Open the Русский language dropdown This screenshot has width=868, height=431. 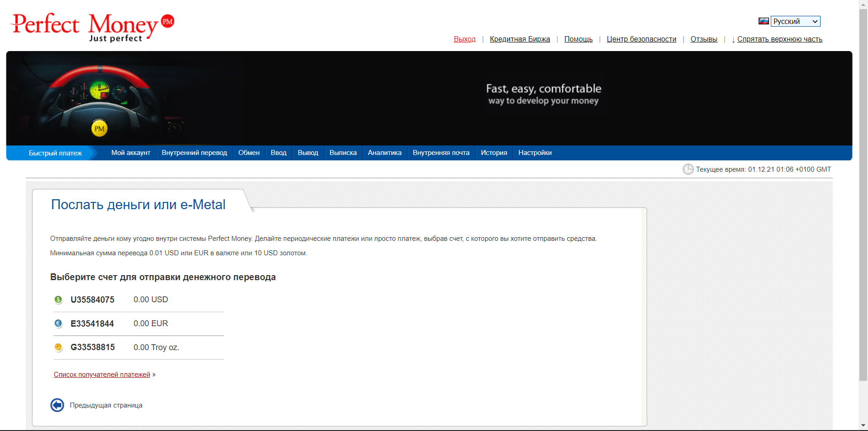[x=796, y=21]
